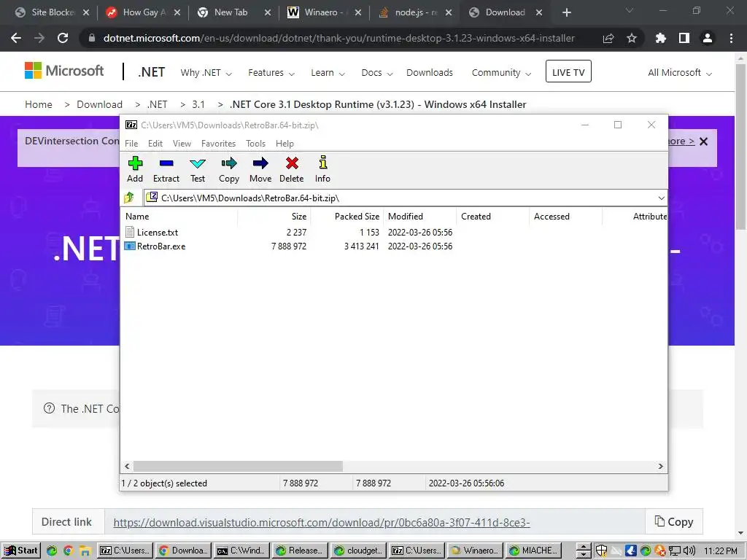747x560 pixels.
Task: Click the right arrow of the 7-Zip scrollbar
Action: point(661,466)
